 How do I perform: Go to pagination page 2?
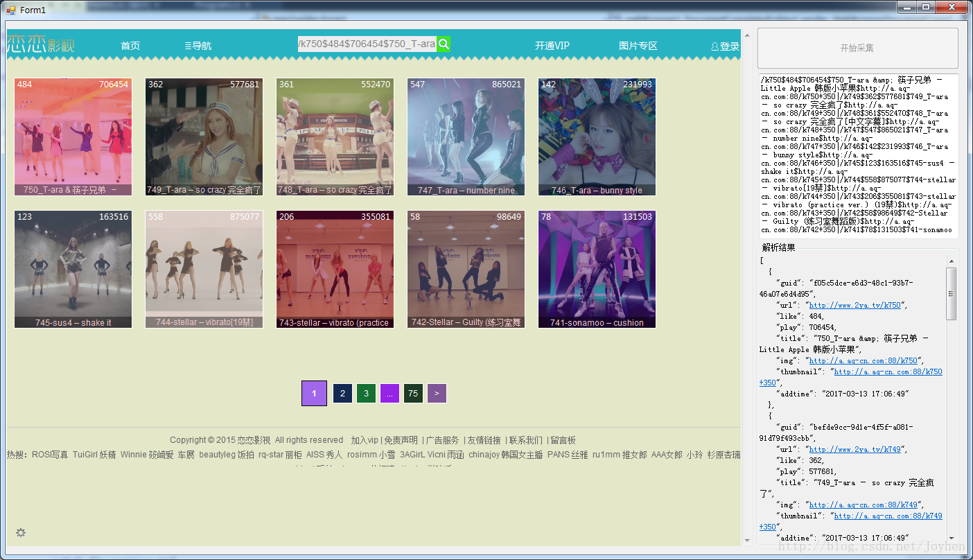click(x=342, y=393)
